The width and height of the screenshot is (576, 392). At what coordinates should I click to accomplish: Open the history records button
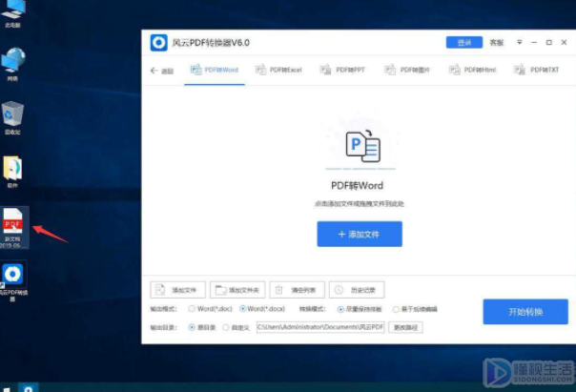click(357, 290)
